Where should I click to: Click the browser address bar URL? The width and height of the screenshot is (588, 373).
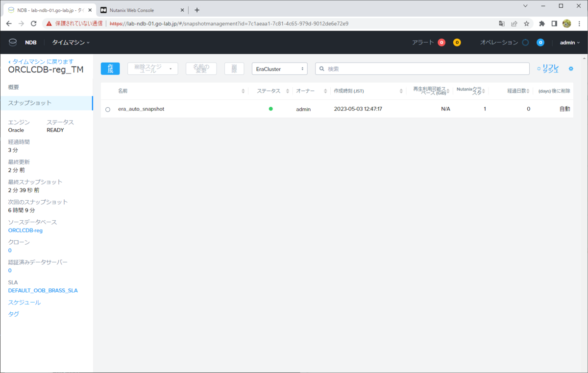(x=229, y=23)
